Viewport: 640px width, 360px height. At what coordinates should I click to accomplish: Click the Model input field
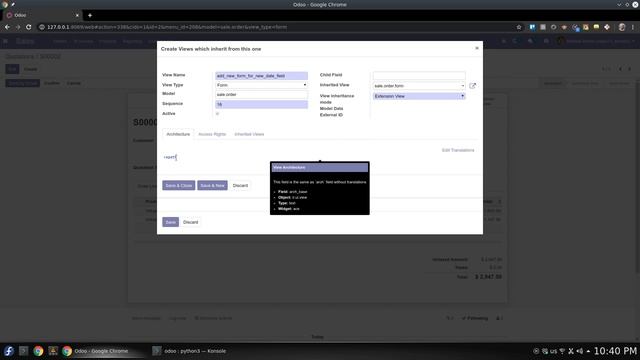click(261, 94)
